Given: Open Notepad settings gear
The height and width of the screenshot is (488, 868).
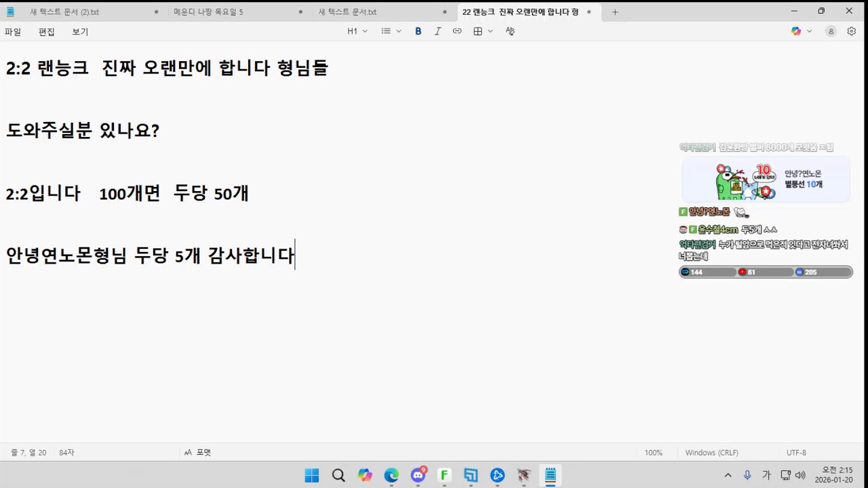Looking at the screenshot, I should (x=852, y=31).
